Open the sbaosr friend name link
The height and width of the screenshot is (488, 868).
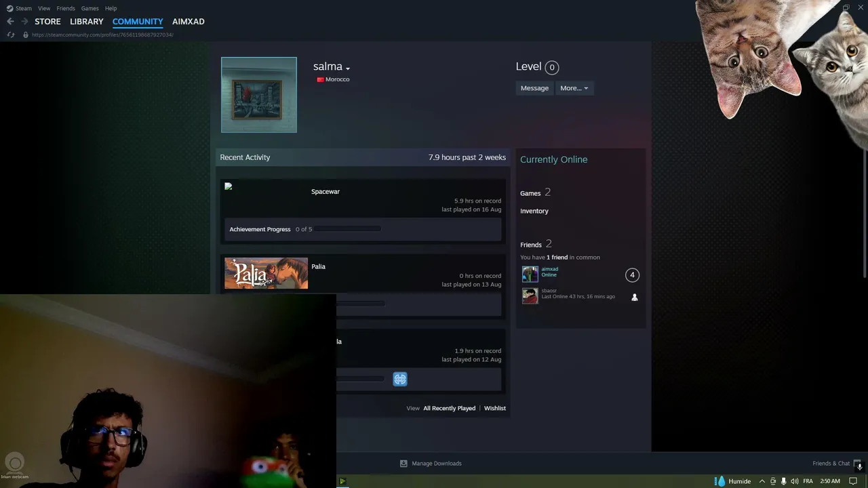pos(549,291)
